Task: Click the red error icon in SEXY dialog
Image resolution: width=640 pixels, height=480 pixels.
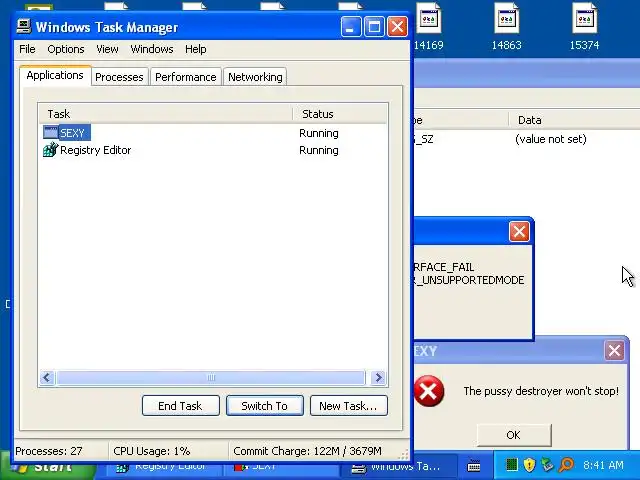Action: [x=429, y=391]
